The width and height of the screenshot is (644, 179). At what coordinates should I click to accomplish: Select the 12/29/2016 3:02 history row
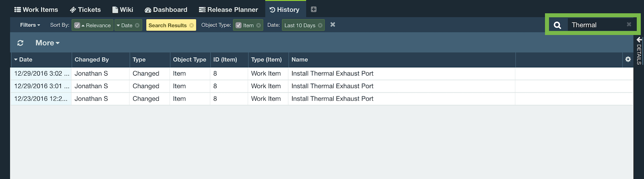point(322,74)
